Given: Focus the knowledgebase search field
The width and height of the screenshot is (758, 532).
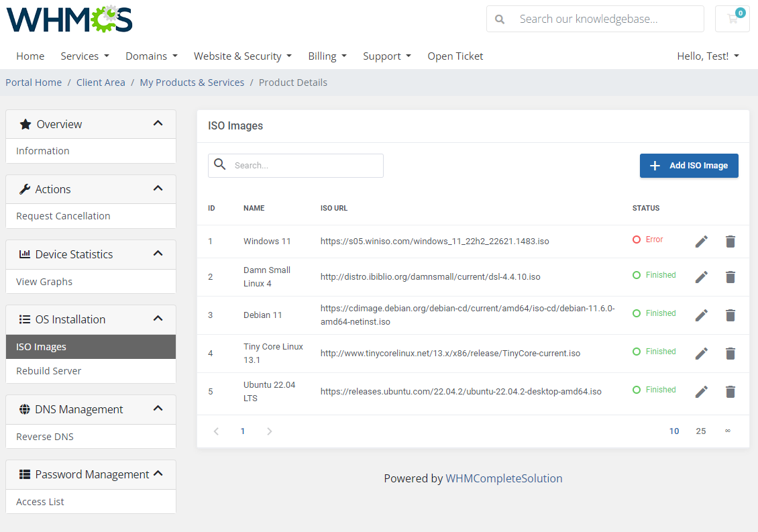Looking at the screenshot, I should coord(595,19).
